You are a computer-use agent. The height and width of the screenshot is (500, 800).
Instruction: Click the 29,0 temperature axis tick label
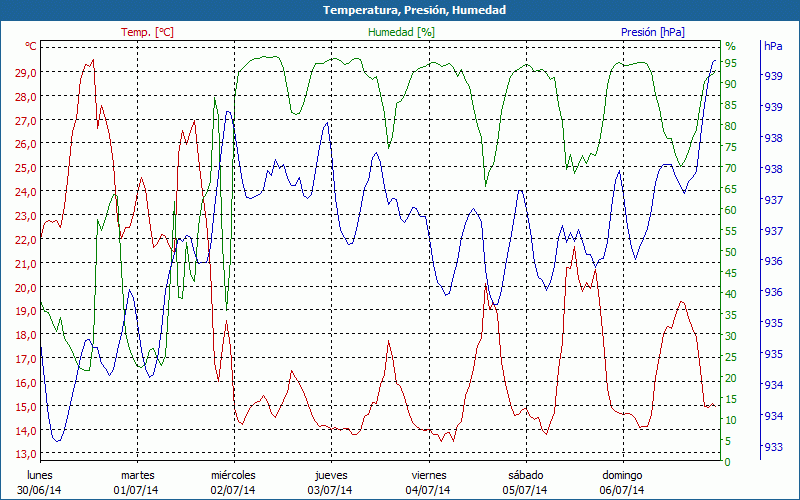click(25, 73)
